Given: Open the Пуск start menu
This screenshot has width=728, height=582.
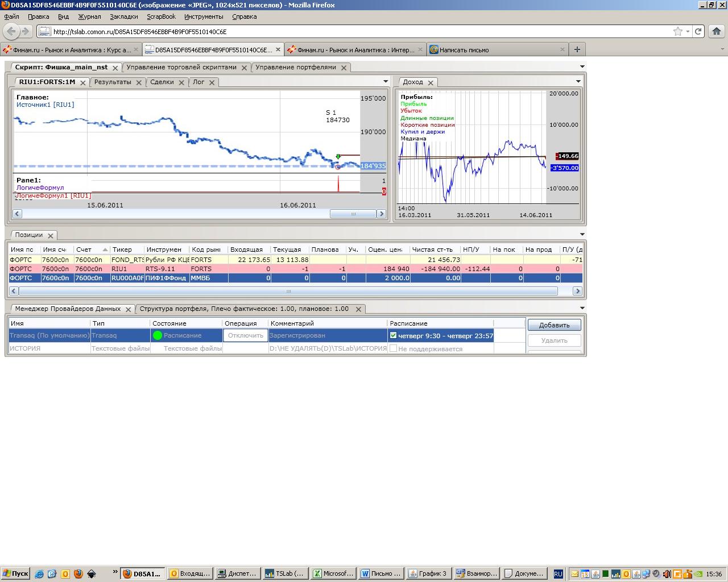Looking at the screenshot, I should (15, 573).
